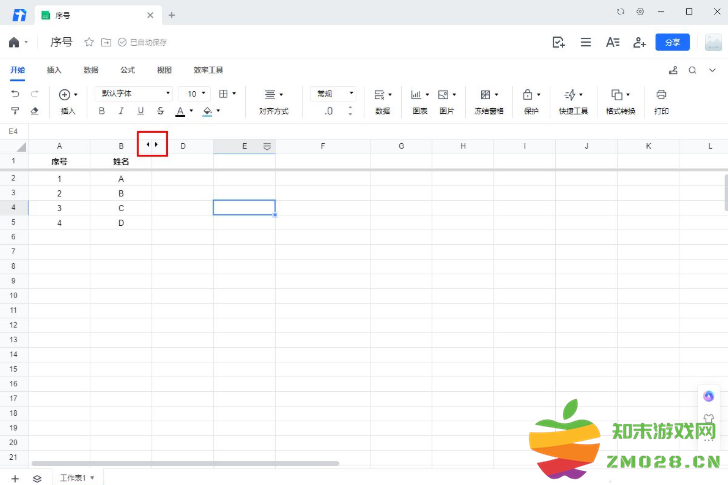This screenshot has height=485, width=728.
Task: Open the 公式 tab
Action: tap(127, 70)
